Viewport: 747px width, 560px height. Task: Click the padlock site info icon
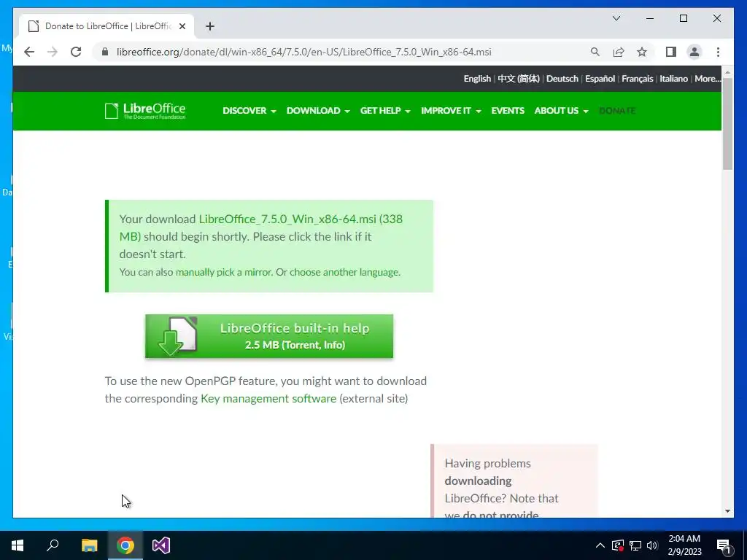(x=105, y=52)
